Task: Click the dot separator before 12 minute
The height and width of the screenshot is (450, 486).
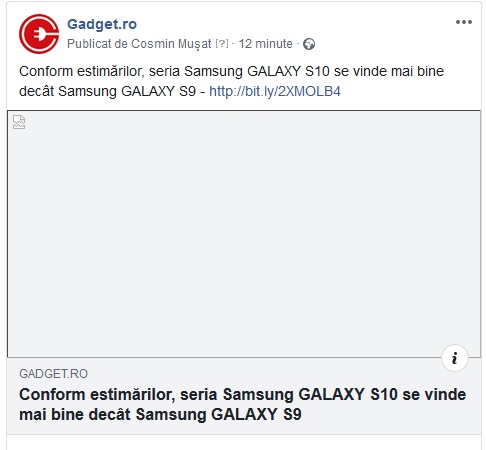Action: pos(233,44)
